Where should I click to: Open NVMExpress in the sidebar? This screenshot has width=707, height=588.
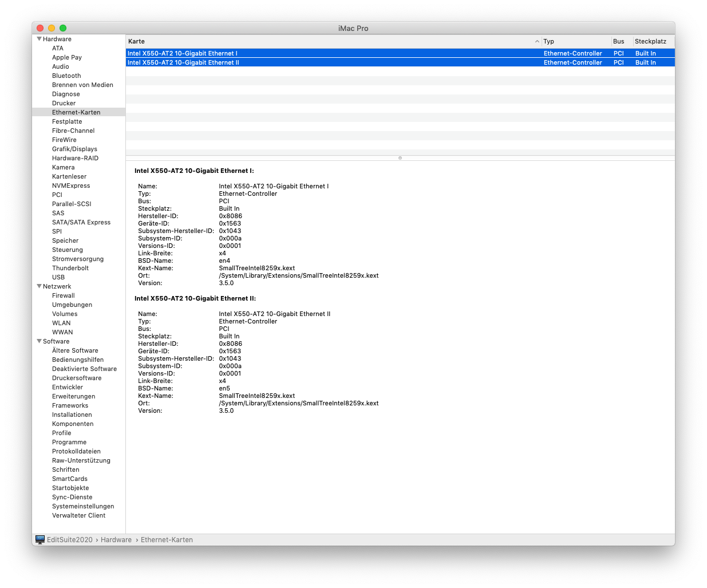click(x=71, y=186)
